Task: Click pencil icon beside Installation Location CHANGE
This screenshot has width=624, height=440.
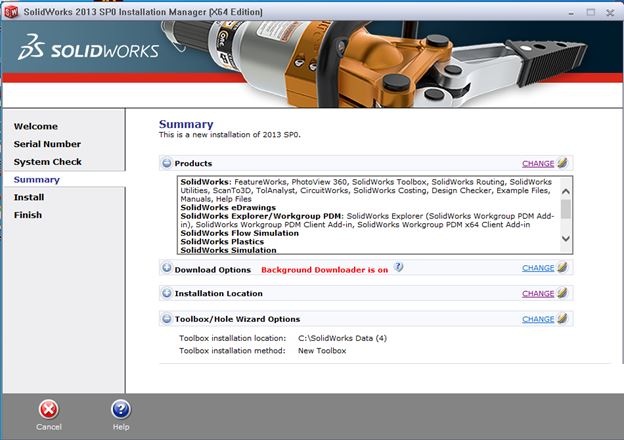Action: click(562, 293)
